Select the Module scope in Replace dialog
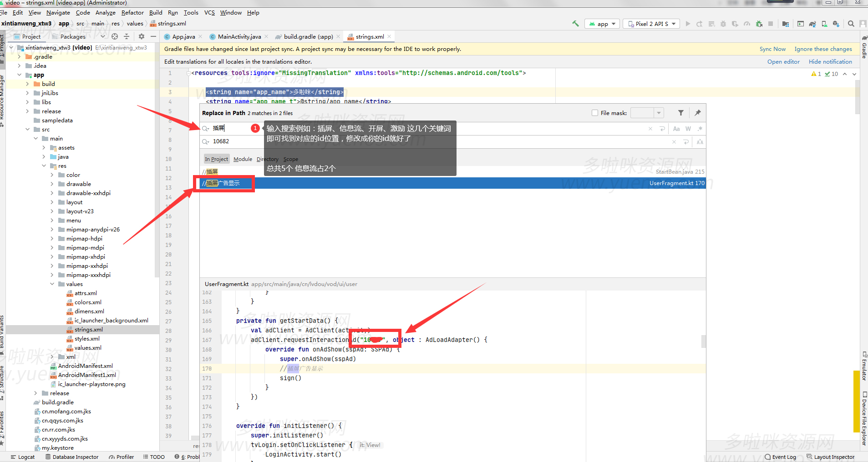The image size is (868, 462). coord(243,159)
